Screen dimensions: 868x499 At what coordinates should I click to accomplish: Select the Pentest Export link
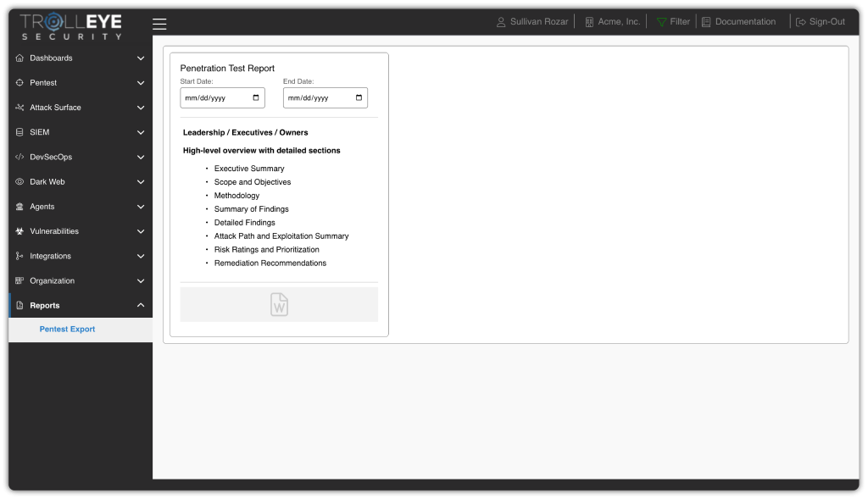(x=67, y=330)
